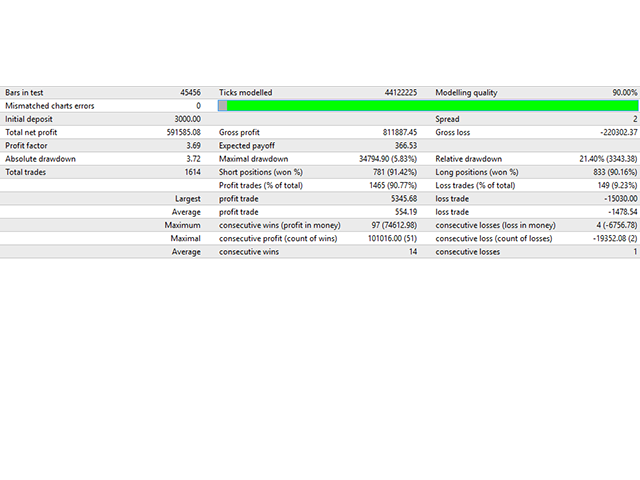Click the value 34794.90 (5.83%)
Image resolution: width=640 pixels, height=480 pixels.
(388, 159)
